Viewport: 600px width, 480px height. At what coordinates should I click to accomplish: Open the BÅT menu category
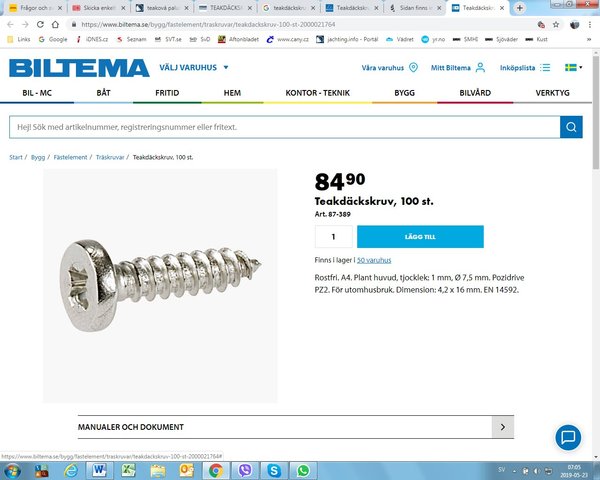pos(103,93)
